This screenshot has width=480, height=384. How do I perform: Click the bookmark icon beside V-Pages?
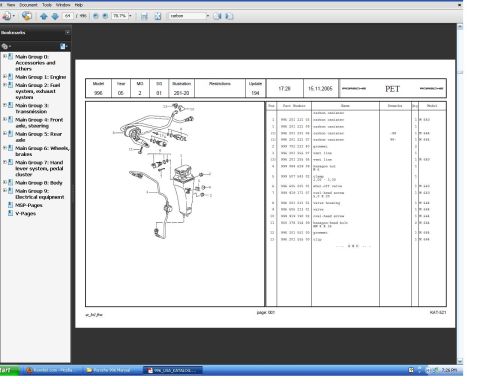coord(10,213)
